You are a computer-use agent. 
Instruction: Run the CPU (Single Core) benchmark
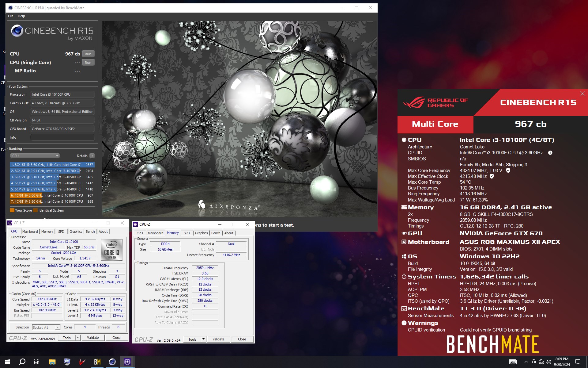tap(88, 62)
